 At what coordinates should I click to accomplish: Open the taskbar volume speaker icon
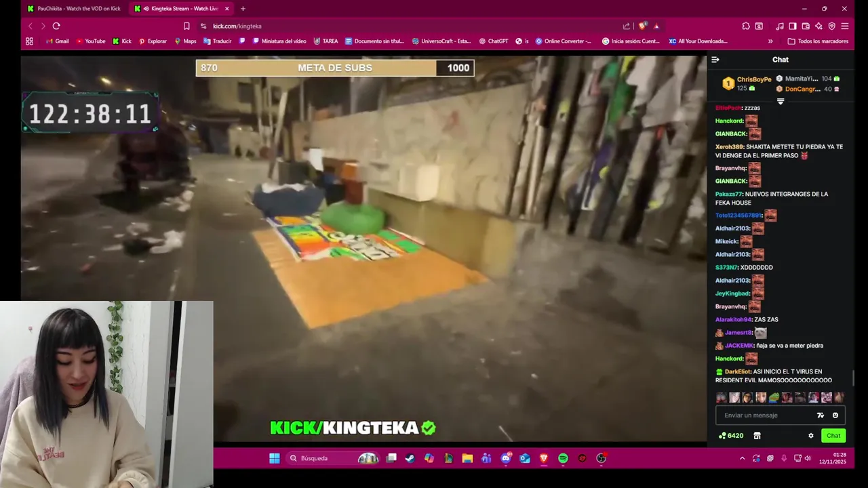tap(808, 458)
